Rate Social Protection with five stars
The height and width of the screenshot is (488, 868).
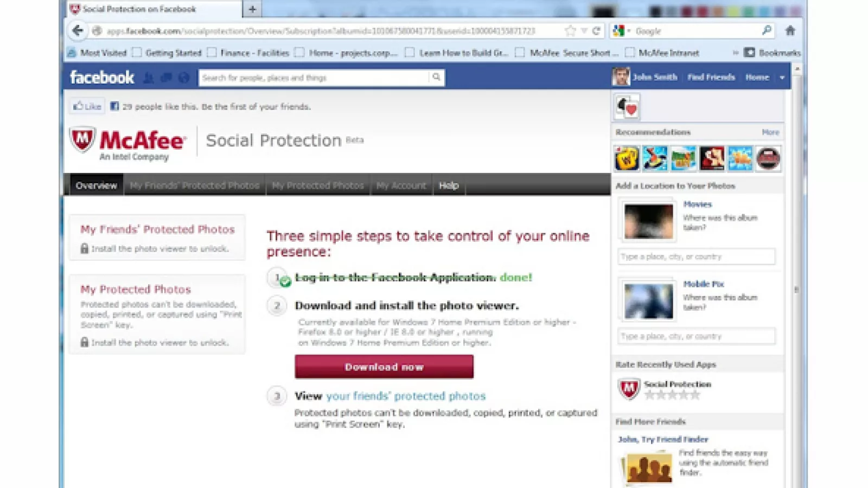(695, 395)
